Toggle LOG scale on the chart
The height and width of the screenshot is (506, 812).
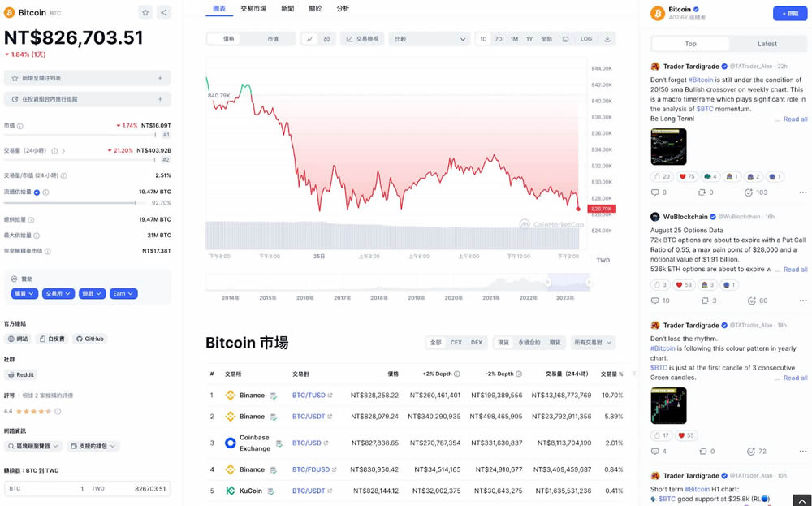coord(585,39)
